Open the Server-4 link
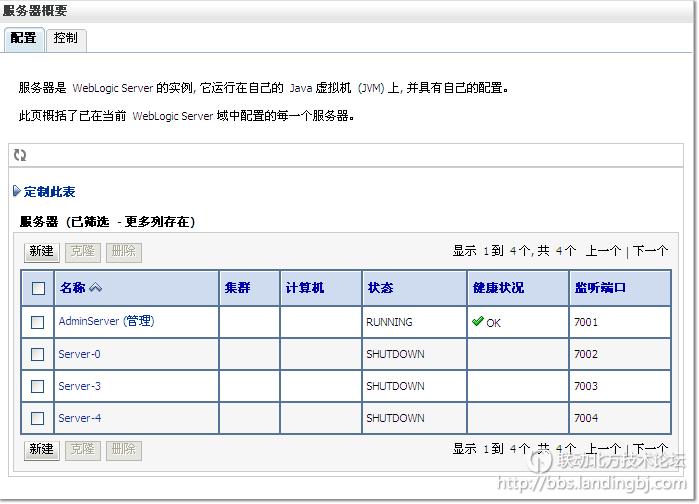The width and height of the screenshot is (699, 504). pyautogui.click(x=79, y=418)
